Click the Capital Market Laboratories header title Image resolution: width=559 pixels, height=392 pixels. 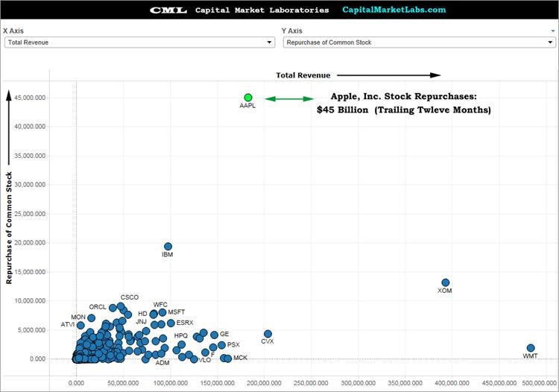262,10
